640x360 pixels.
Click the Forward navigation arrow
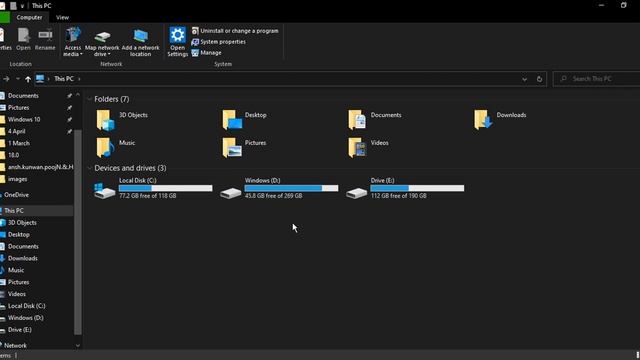(x=6, y=79)
